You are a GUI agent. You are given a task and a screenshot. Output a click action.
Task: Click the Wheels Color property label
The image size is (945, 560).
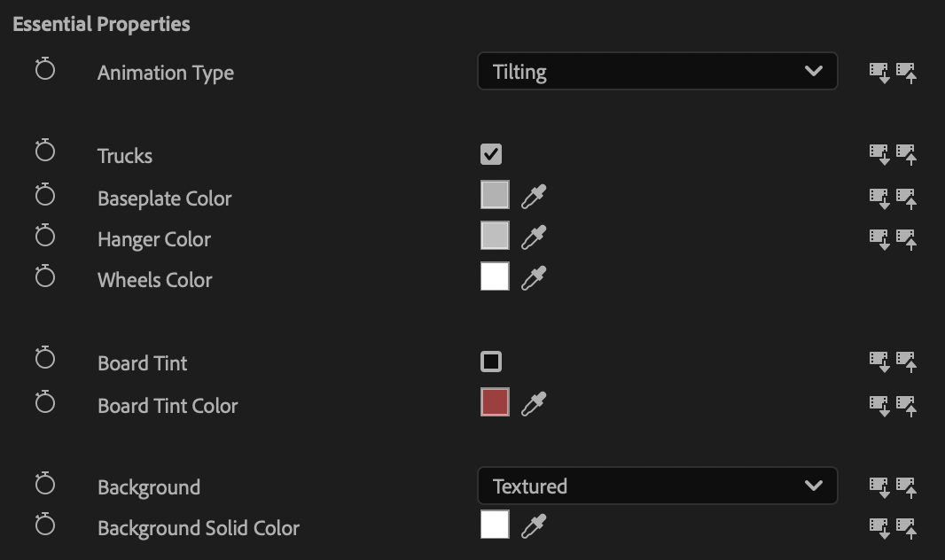(154, 280)
